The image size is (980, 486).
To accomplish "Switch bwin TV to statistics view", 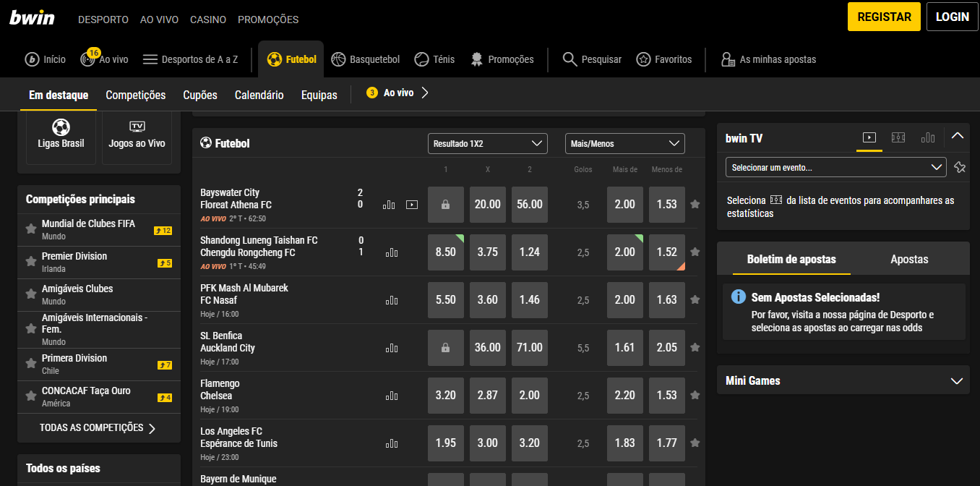I will coord(928,137).
